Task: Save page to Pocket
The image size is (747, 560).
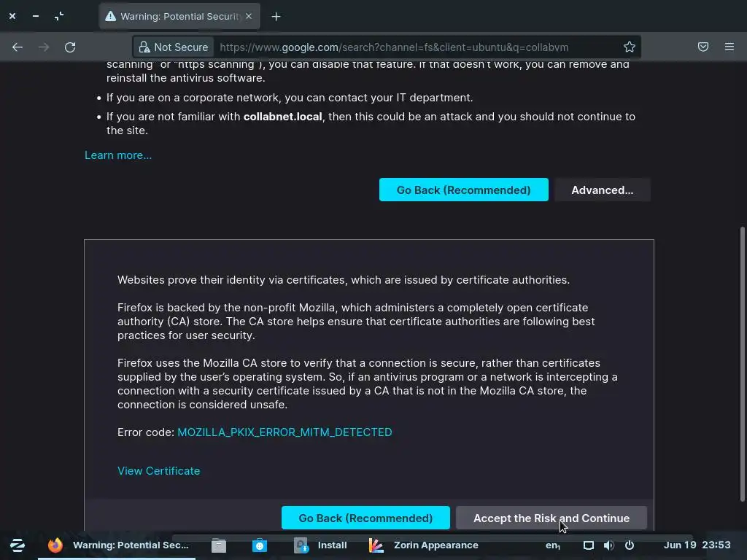Action: point(703,47)
